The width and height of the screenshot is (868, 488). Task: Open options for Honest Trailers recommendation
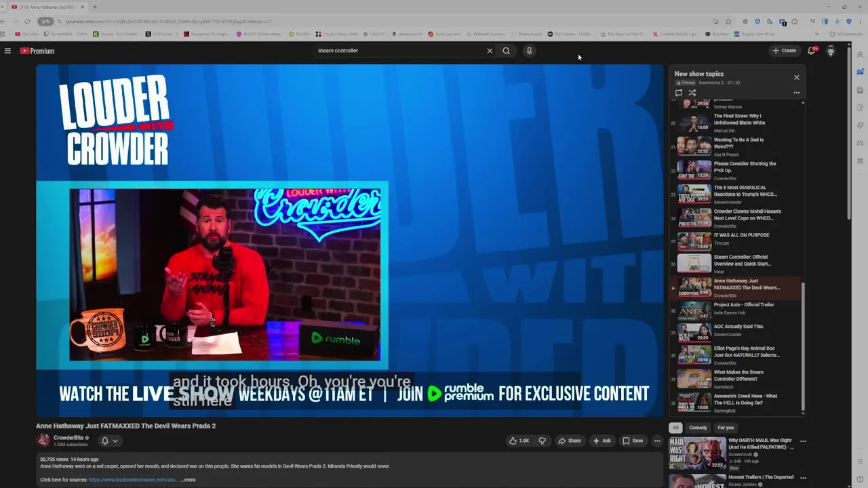[x=803, y=478]
